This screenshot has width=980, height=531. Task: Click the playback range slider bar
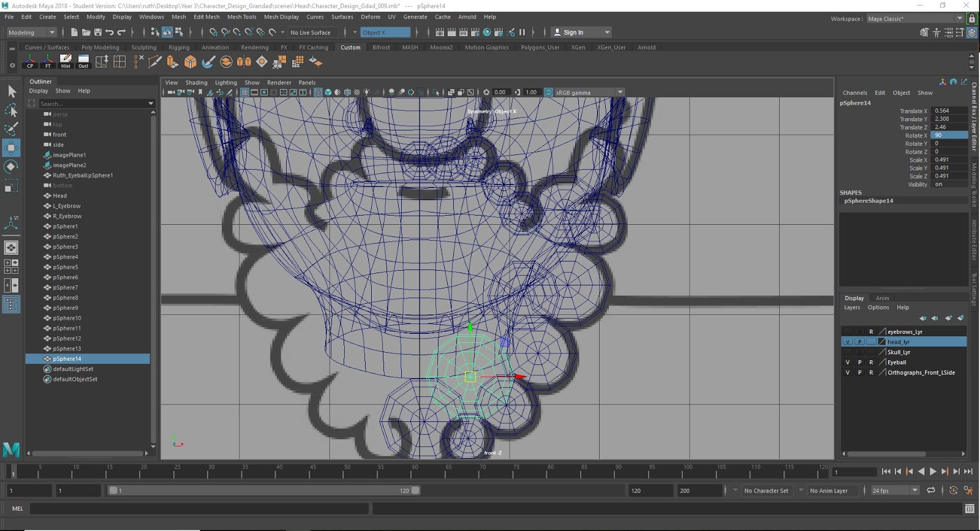tap(264, 491)
